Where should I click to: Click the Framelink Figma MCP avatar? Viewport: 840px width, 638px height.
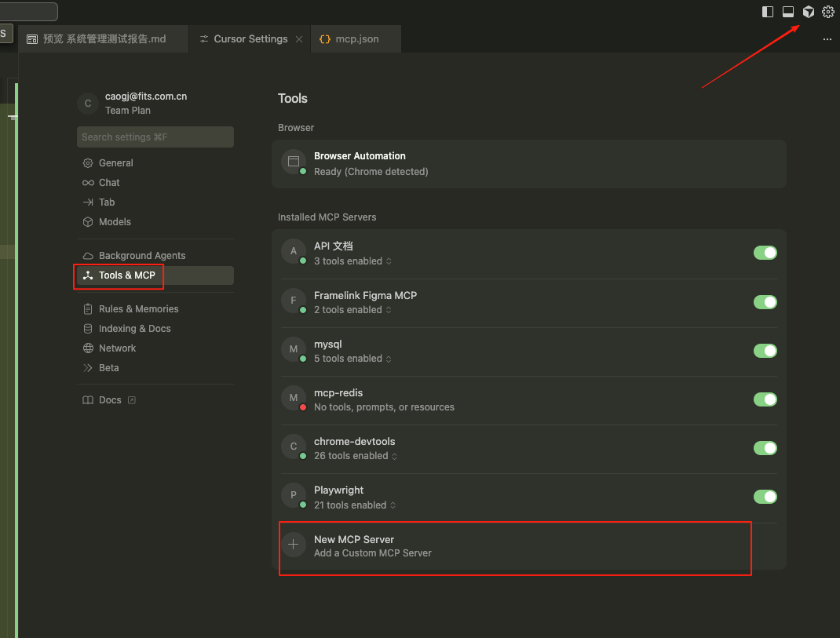pos(293,300)
